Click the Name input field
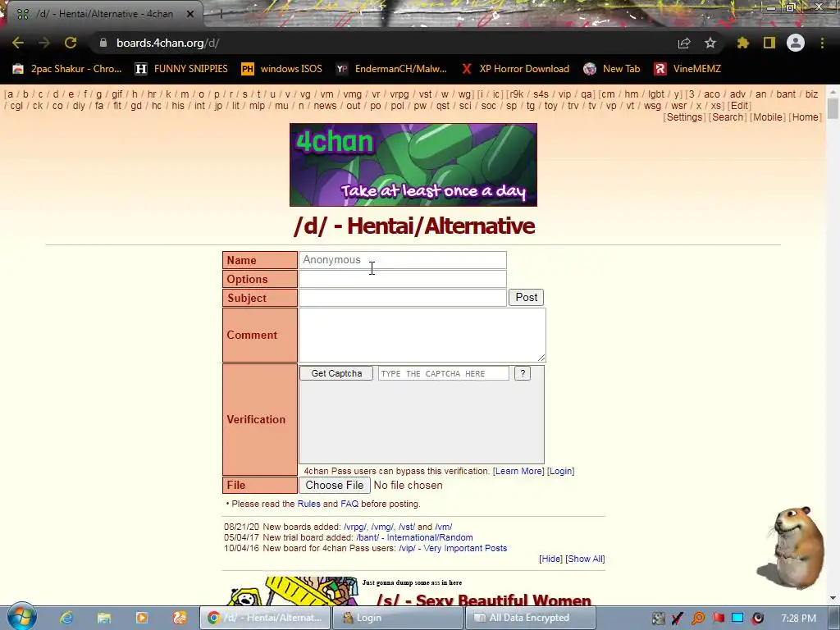This screenshot has width=840, height=630. pyautogui.click(x=402, y=260)
